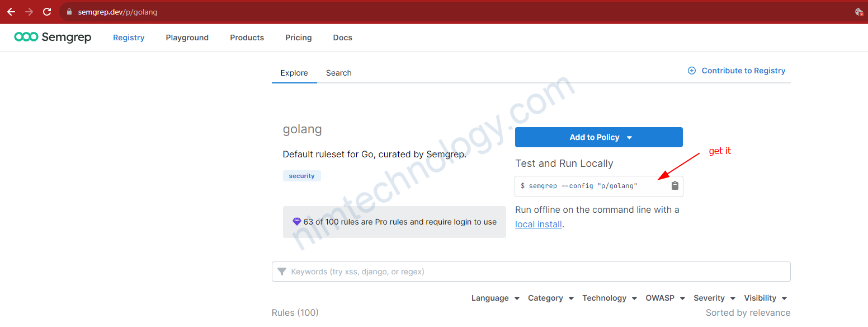Click the filter funnel icon in keywords box
Image resolution: width=868 pixels, height=327 pixels.
pyautogui.click(x=282, y=272)
